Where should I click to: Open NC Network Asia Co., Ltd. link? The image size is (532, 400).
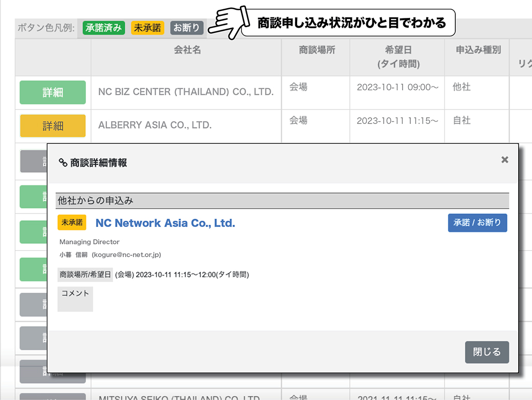(x=165, y=223)
